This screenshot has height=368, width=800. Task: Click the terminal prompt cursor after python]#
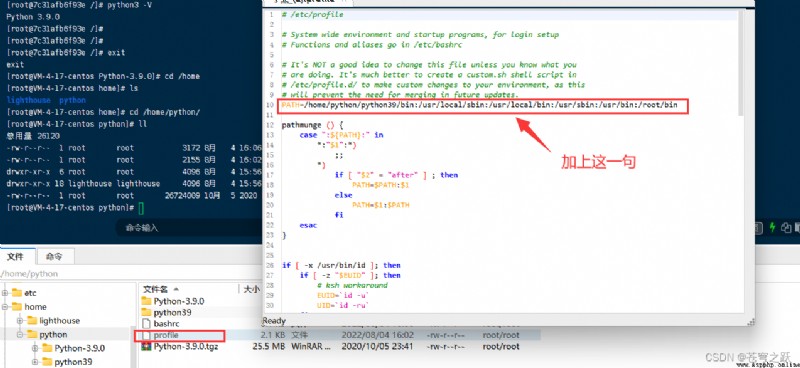141,208
